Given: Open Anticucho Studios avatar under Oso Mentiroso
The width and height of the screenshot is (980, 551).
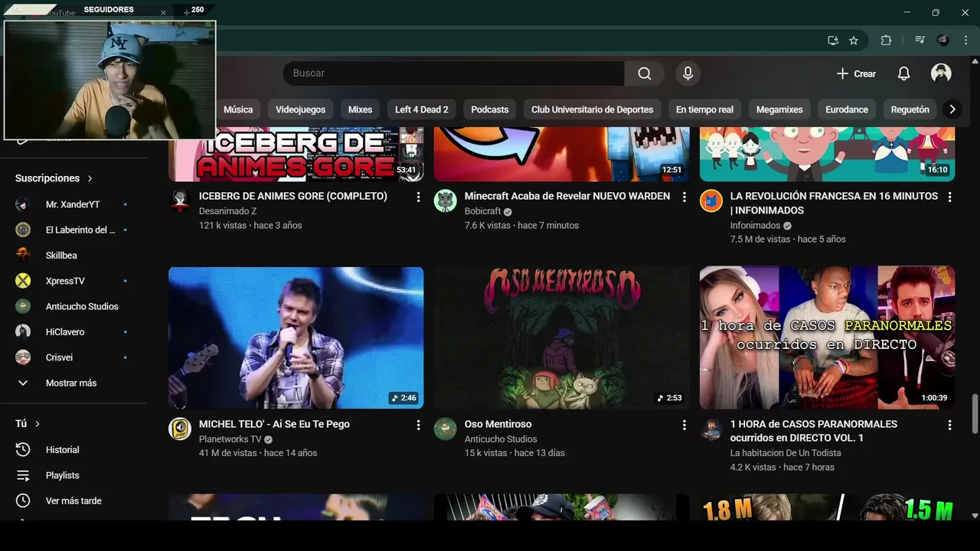Looking at the screenshot, I should coord(446,429).
